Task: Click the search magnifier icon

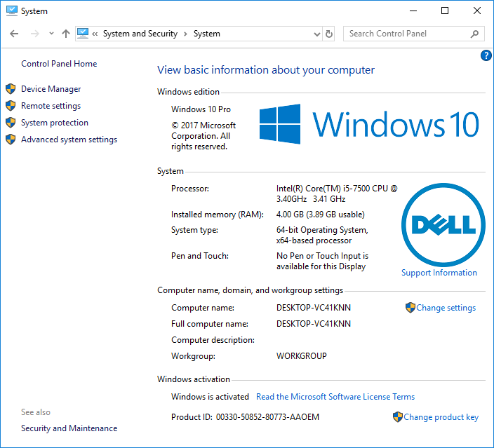Action: [474, 34]
